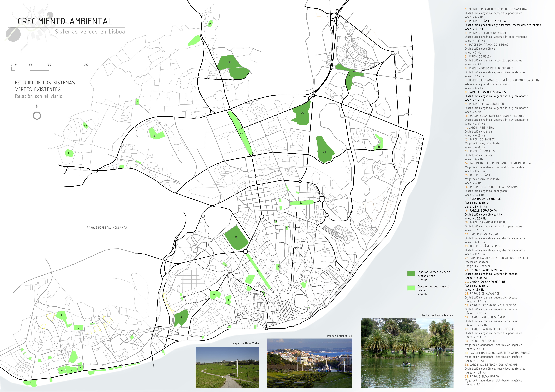Select green area number 15

(250, 279)
